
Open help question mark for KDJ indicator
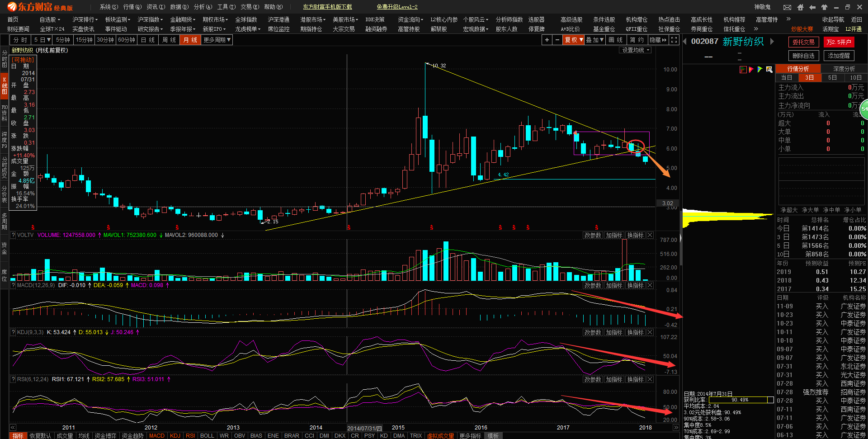13,332
